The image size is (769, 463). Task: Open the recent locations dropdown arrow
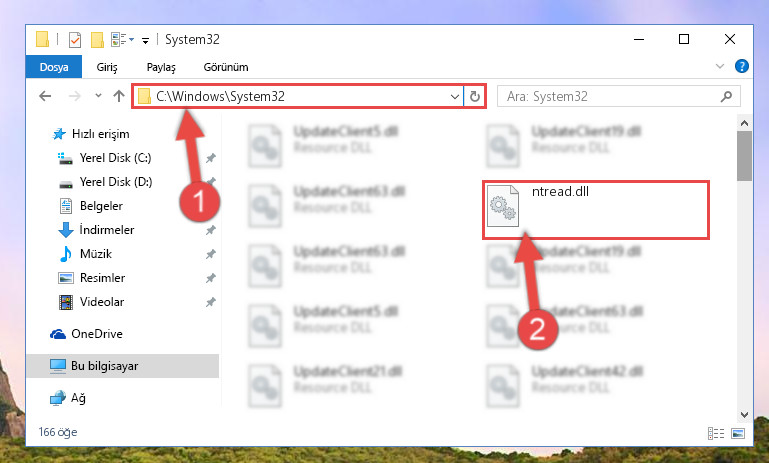coord(98,96)
